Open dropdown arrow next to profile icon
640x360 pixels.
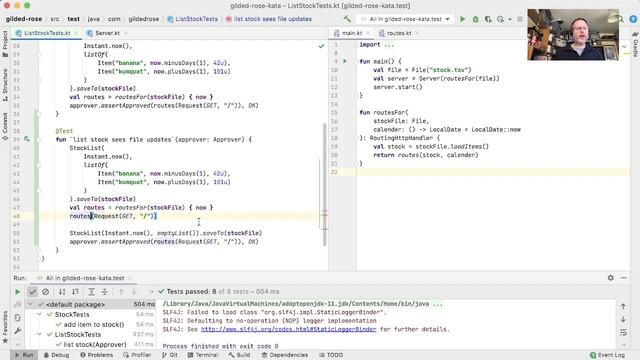[x=510, y=19]
